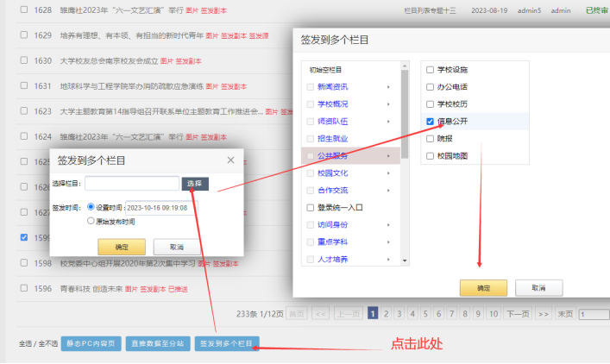Click 下一页 to go to next page
Image resolution: width=610 pixels, height=364 pixels.
517,314
